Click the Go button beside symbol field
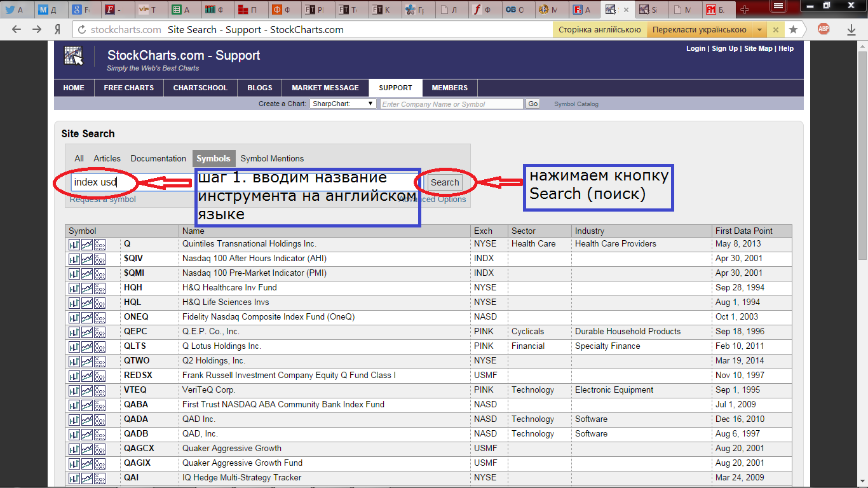Viewport: 868px width, 488px height. tap(532, 104)
